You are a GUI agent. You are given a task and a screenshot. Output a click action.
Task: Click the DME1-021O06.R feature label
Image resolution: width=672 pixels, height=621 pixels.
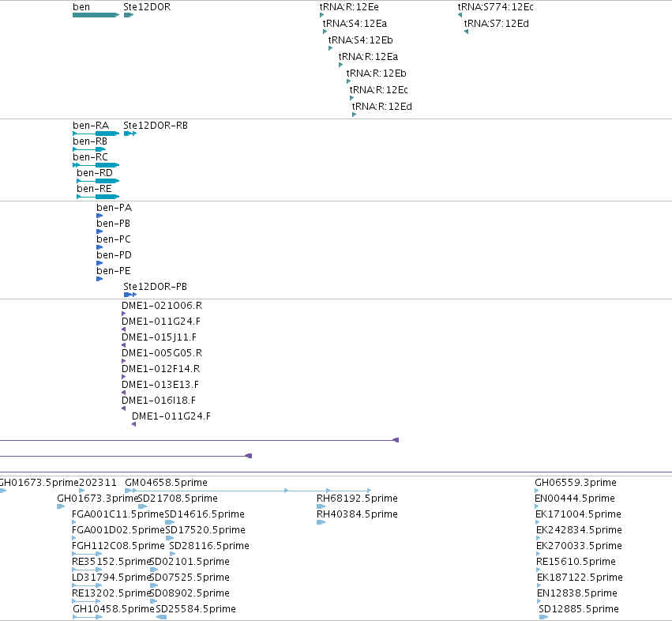162,306
